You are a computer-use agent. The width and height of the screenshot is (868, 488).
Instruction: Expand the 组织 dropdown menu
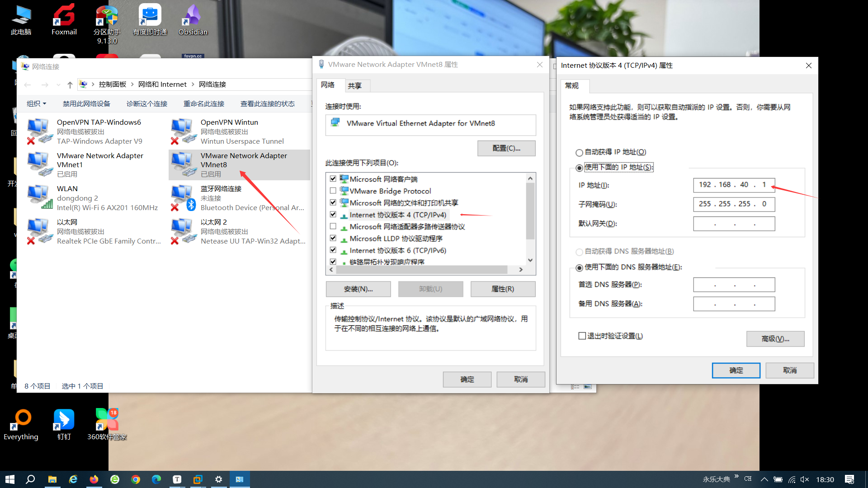tap(36, 103)
